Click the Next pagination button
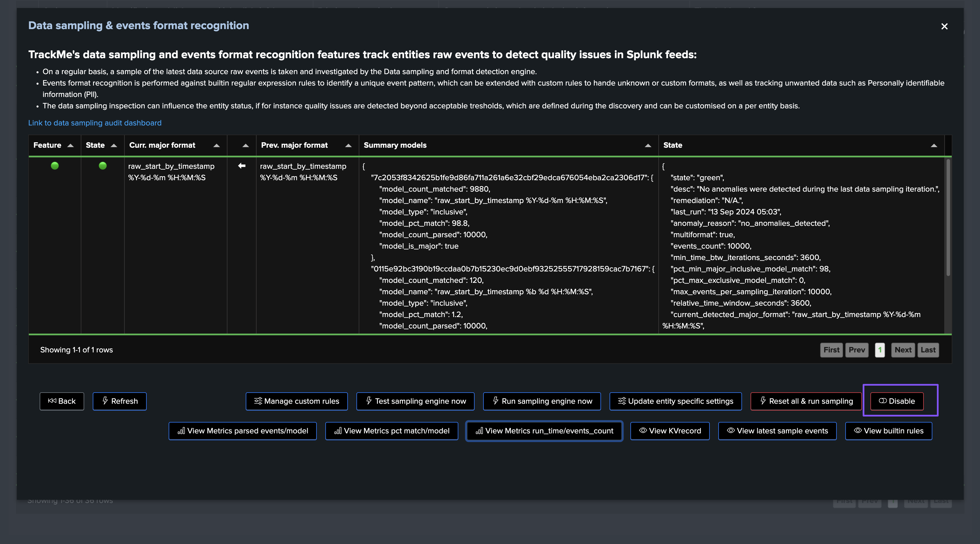Screen dimensions: 980x544 coord(903,350)
